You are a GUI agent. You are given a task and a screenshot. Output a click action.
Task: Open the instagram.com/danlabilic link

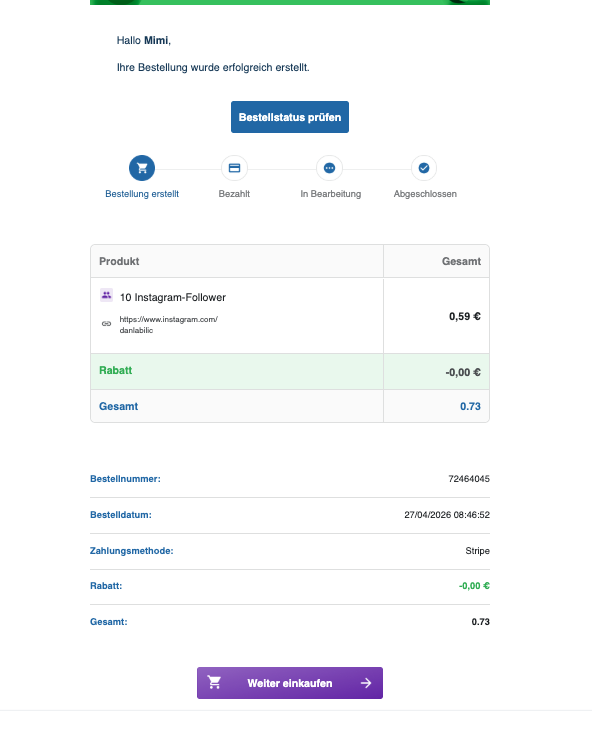pyautogui.click(x=168, y=324)
